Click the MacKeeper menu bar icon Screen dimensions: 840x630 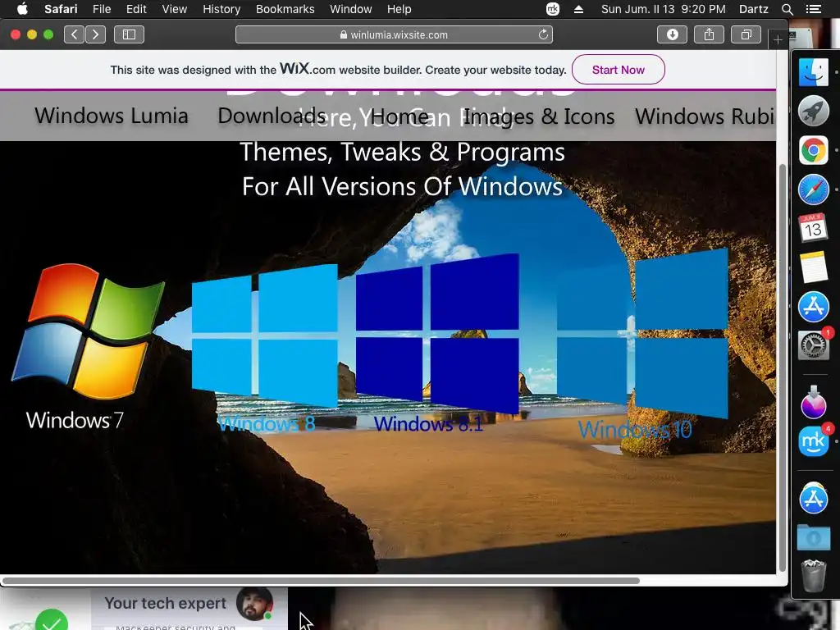coord(552,9)
